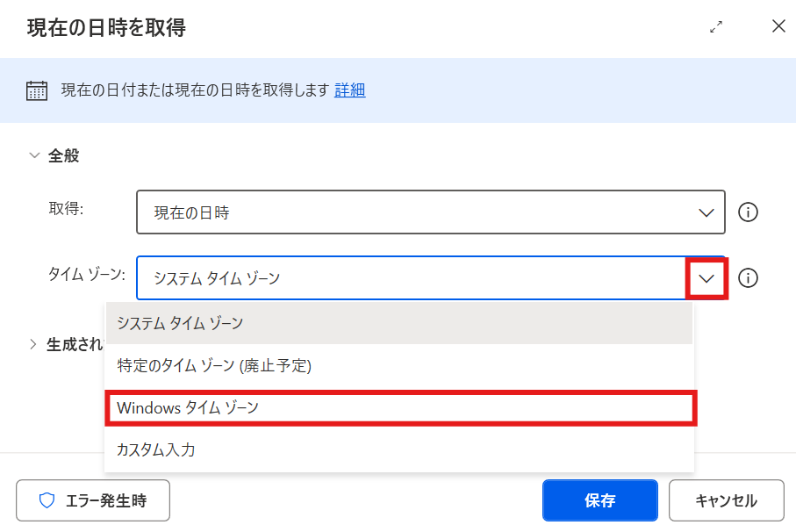Click the 保存 button
This screenshot has width=796, height=532.
tap(600, 500)
